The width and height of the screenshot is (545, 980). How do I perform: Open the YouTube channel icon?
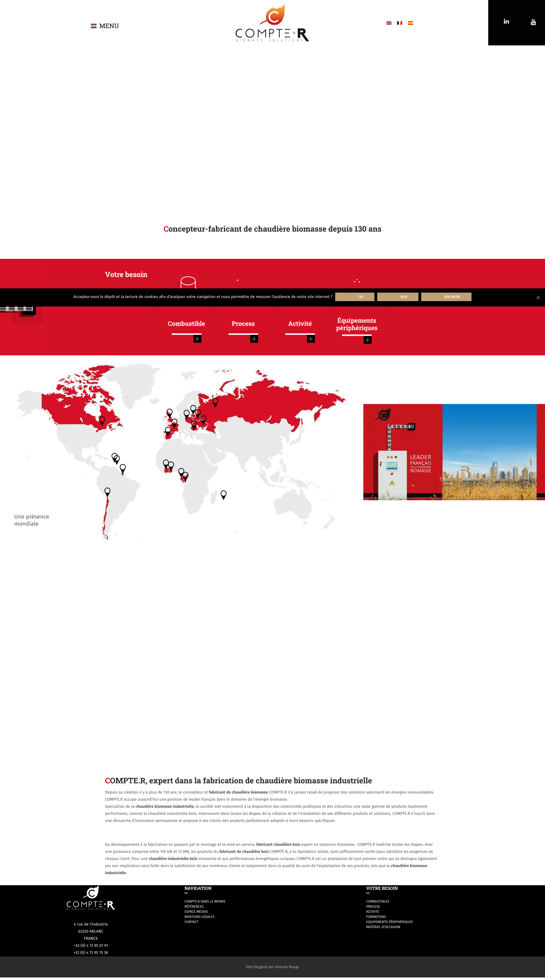533,22
